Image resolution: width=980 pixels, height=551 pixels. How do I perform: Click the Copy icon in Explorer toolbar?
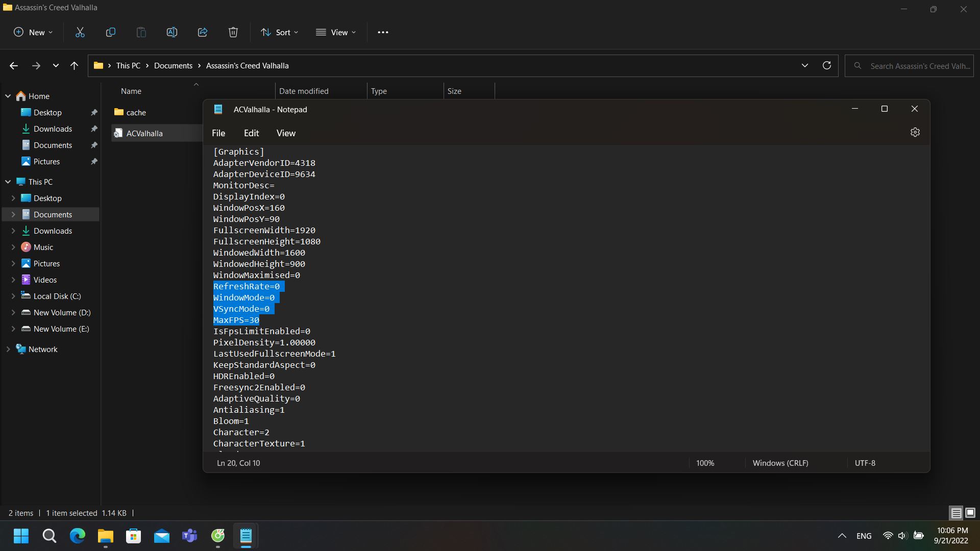coord(110,32)
